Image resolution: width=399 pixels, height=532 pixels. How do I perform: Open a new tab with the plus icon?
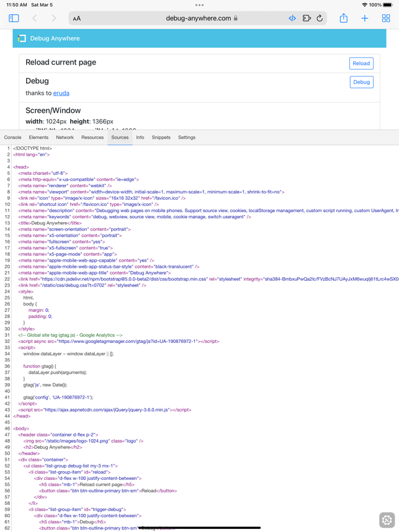[365, 19]
